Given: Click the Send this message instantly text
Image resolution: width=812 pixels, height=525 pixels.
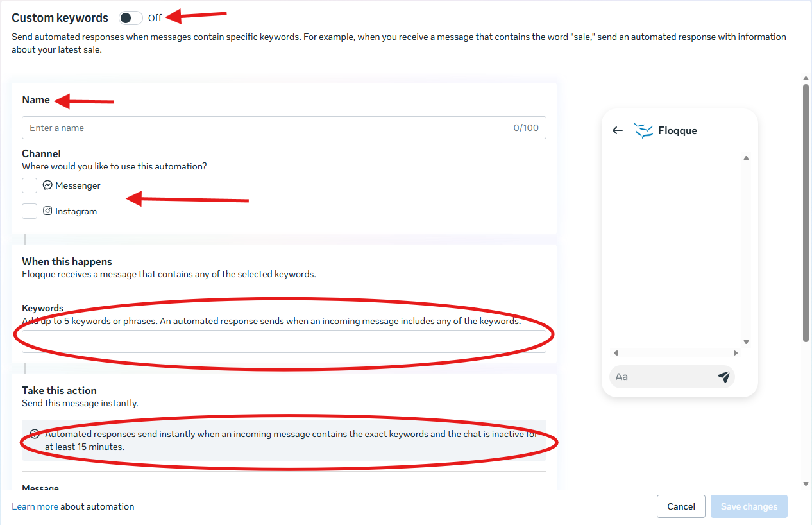Looking at the screenshot, I should (80, 403).
